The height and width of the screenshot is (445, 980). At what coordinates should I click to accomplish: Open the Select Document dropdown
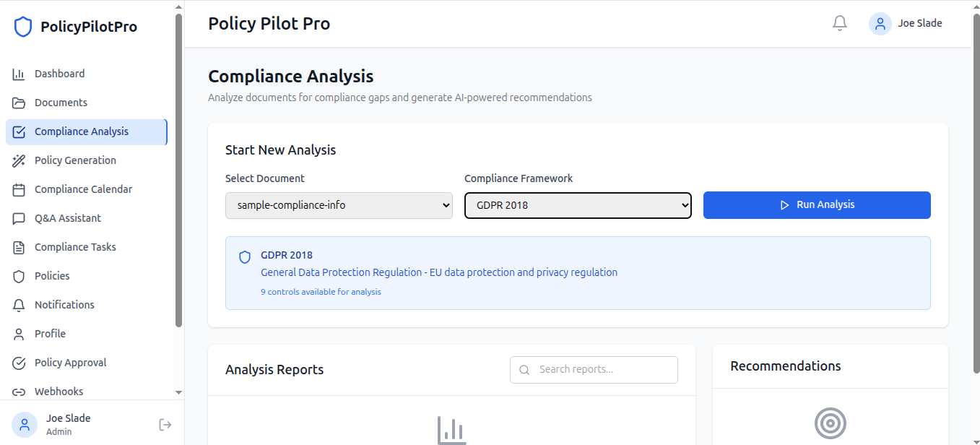tap(339, 205)
